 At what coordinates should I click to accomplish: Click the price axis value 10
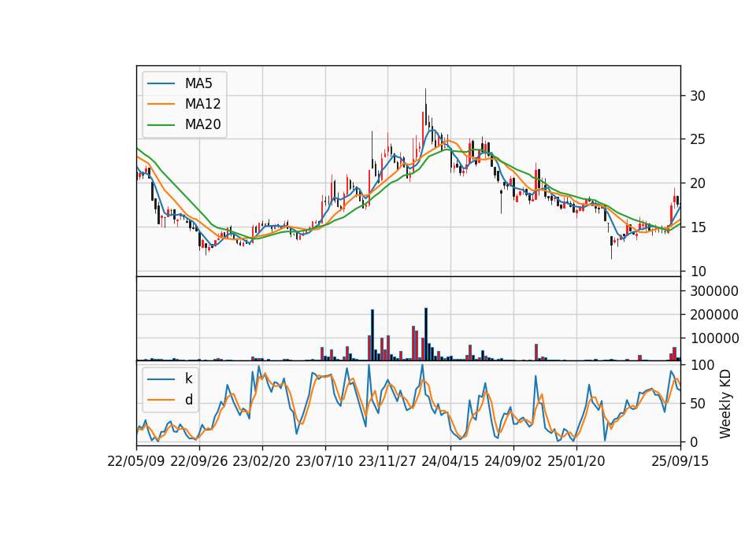tap(697, 271)
